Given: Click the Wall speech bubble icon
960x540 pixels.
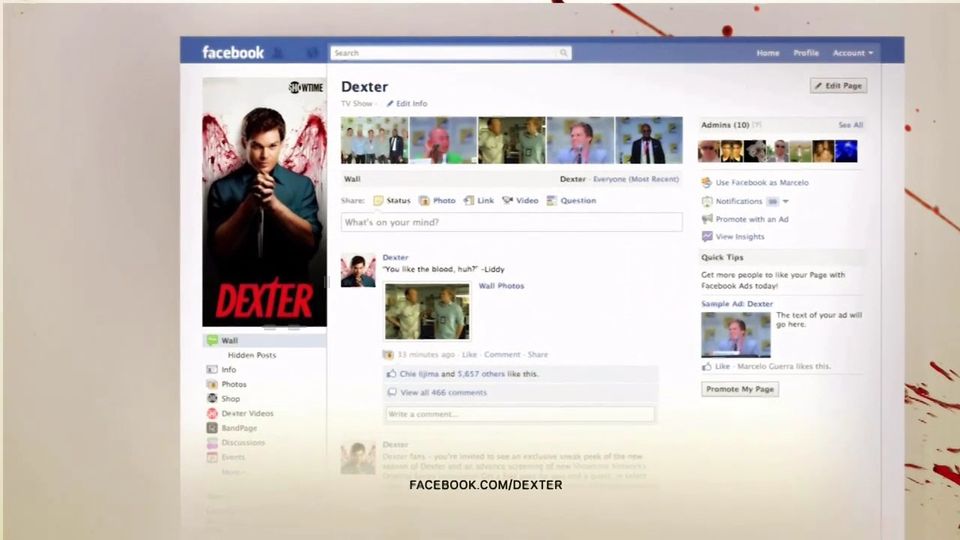Looking at the screenshot, I should pos(212,340).
